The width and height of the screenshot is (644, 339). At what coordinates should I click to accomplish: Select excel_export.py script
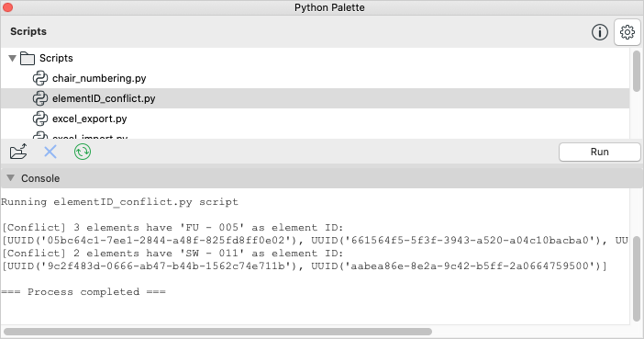pyautogui.click(x=90, y=119)
